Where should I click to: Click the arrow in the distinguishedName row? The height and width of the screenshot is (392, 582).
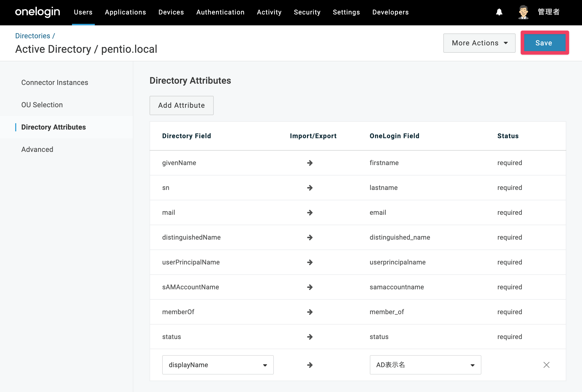pyautogui.click(x=310, y=237)
